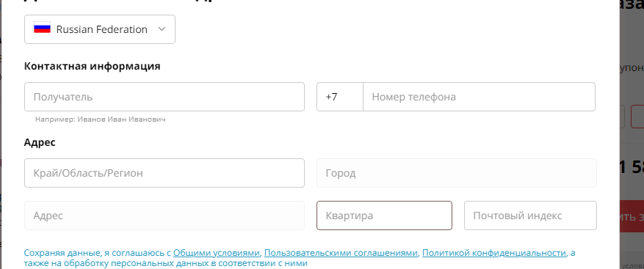This screenshot has height=269, width=644.
Task: Focus the Квартира apartment field
Action: tap(384, 215)
